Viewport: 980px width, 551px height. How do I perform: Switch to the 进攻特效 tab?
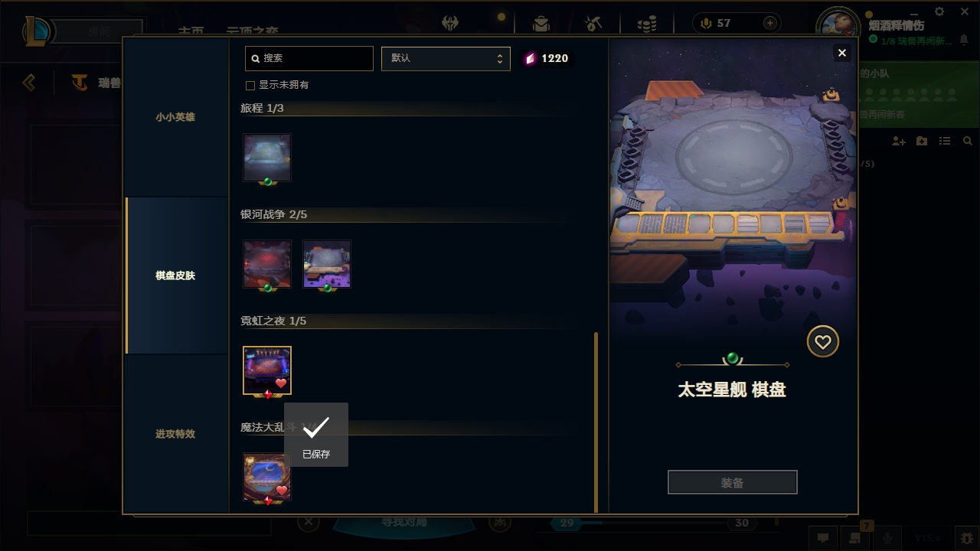coord(175,434)
